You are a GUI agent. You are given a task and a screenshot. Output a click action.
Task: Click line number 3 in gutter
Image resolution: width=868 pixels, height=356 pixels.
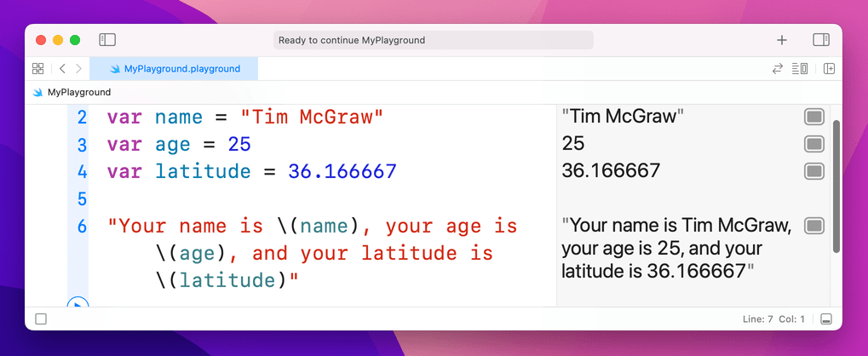[x=82, y=145]
